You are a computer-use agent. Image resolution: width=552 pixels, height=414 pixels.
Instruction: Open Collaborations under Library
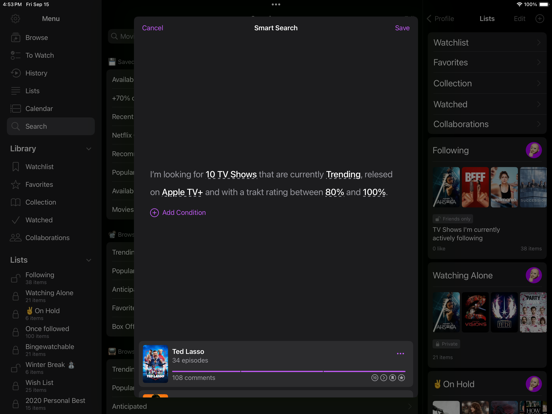51,238
